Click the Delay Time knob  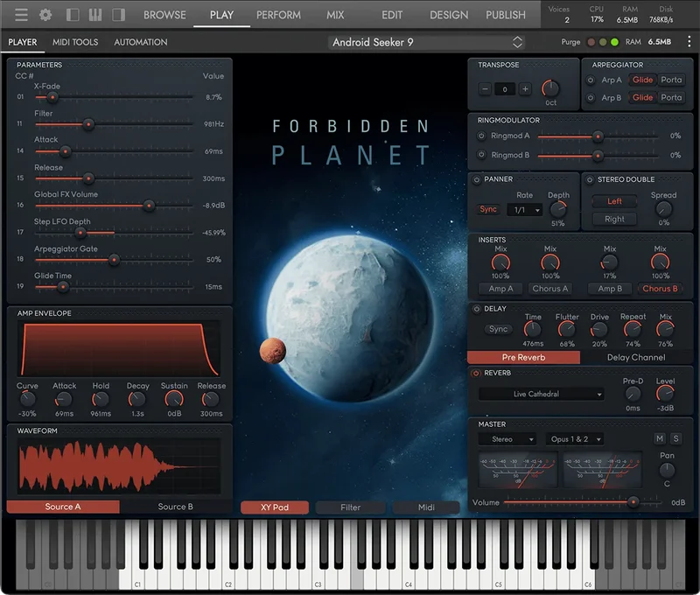pos(532,330)
